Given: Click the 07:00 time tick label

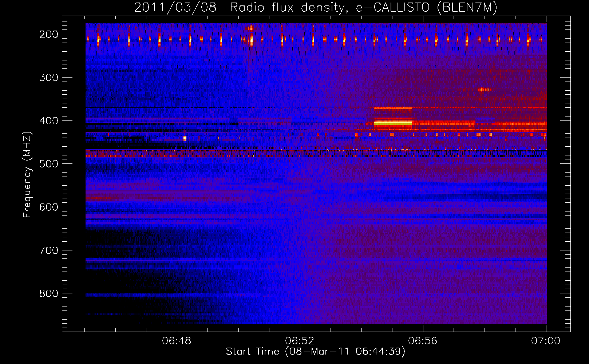Looking at the screenshot, I should click(x=546, y=341).
